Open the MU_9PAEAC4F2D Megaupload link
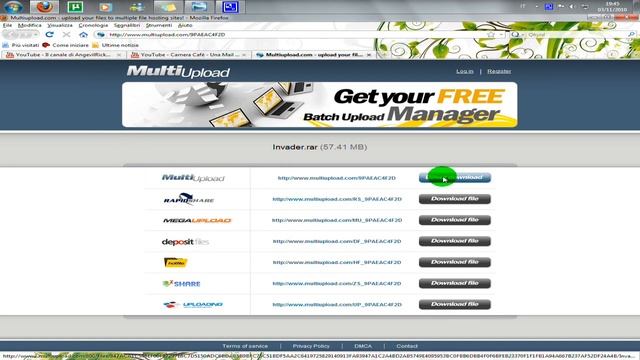The height and width of the screenshot is (360, 640). pyautogui.click(x=337, y=220)
